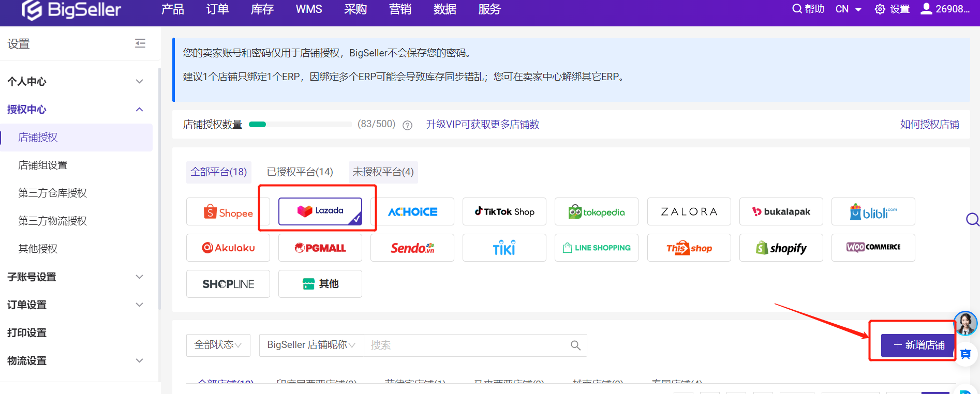Select the WooCommerce platform option

coord(873,248)
